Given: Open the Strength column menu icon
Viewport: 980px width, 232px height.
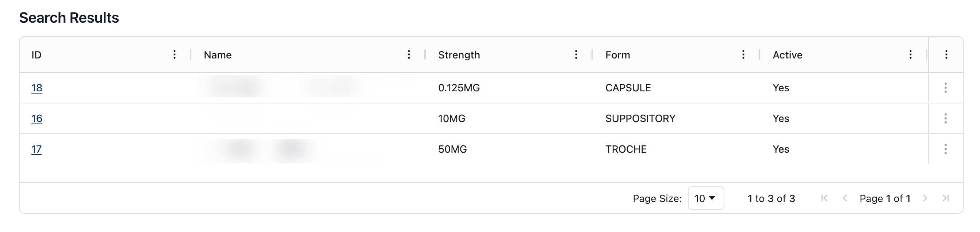Looking at the screenshot, I should pyautogui.click(x=576, y=55).
